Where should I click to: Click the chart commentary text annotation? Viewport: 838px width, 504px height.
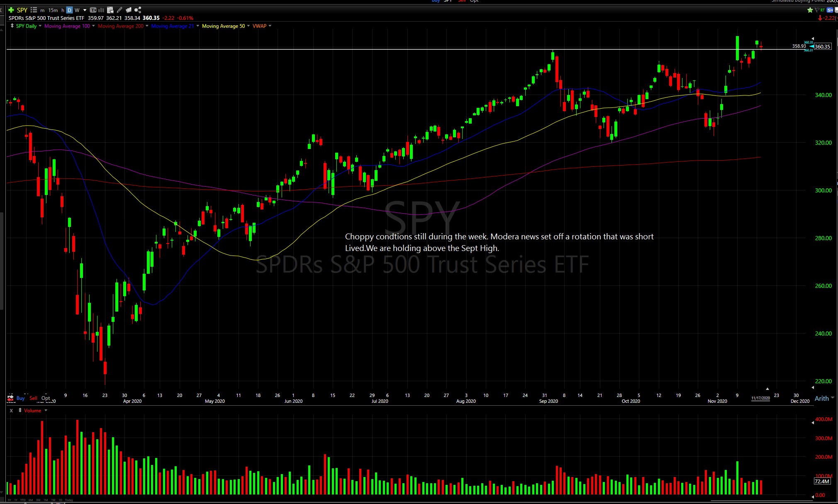[x=499, y=242]
